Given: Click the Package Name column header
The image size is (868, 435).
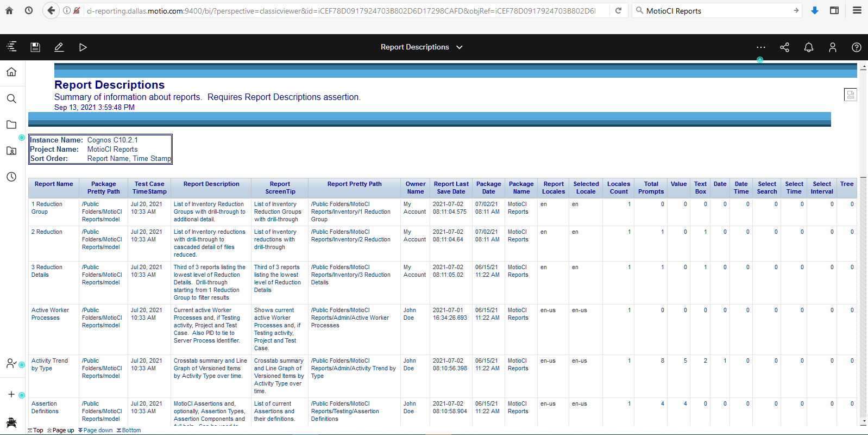Looking at the screenshot, I should (x=521, y=188).
